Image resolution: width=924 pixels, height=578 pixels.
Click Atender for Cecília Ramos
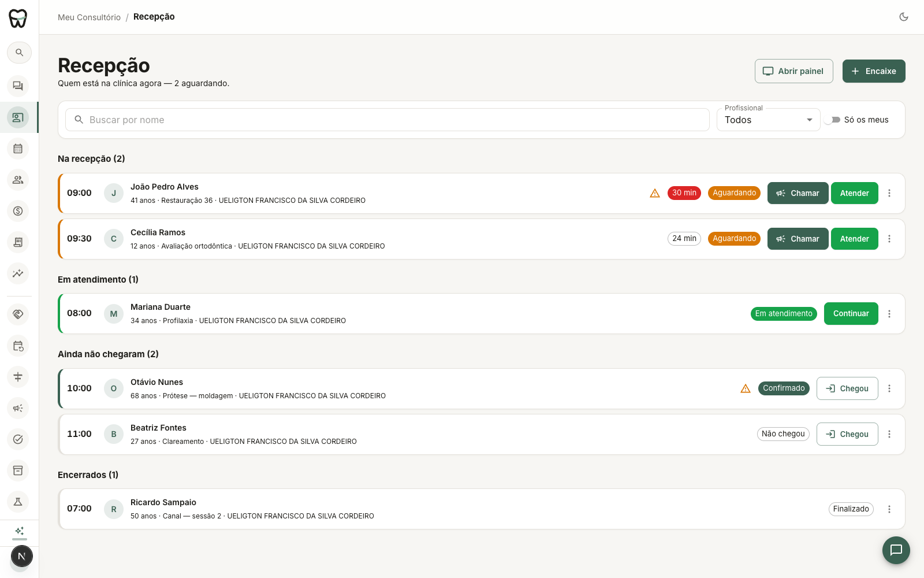click(x=854, y=239)
